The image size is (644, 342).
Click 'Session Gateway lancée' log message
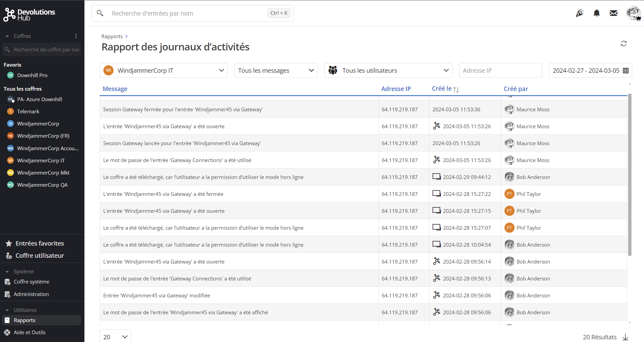(182, 143)
